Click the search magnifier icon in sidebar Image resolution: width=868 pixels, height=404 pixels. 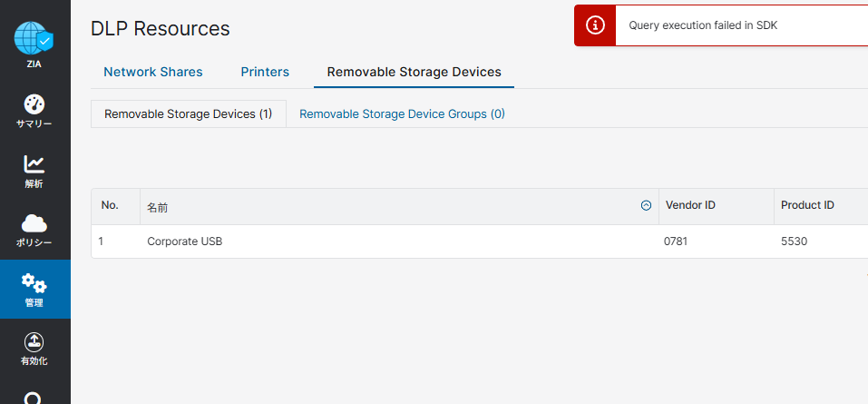[x=34, y=399]
